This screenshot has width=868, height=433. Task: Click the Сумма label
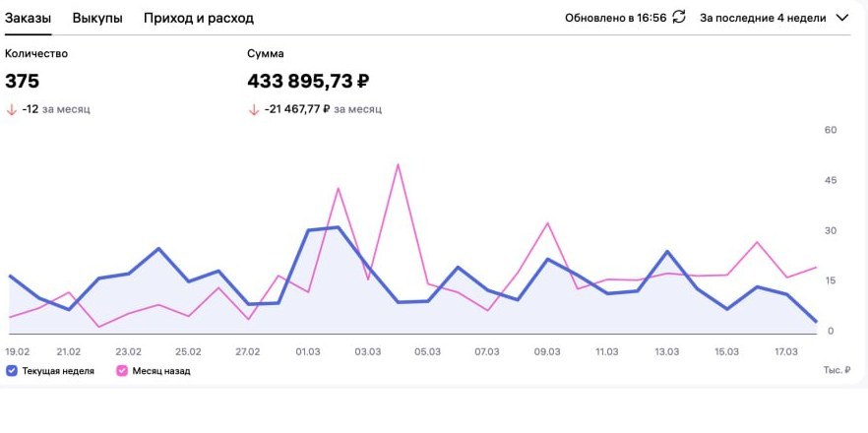266,54
